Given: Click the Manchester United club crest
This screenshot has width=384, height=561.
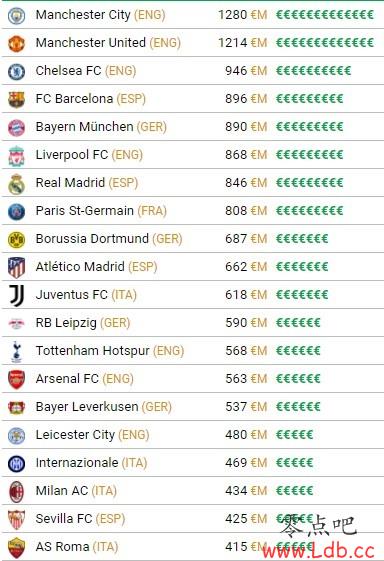Looking at the screenshot, I should tap(16, 44).
